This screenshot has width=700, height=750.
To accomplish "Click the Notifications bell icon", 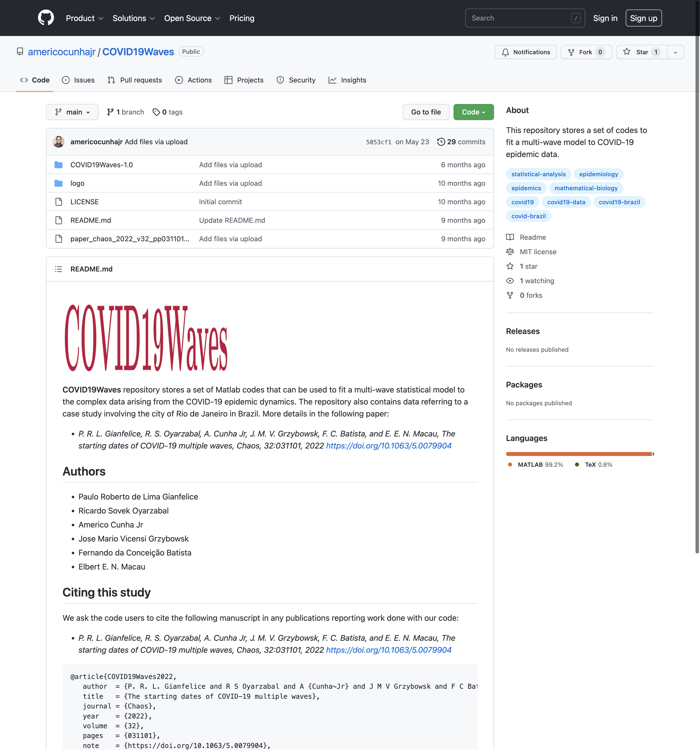I will click(505, 52).
